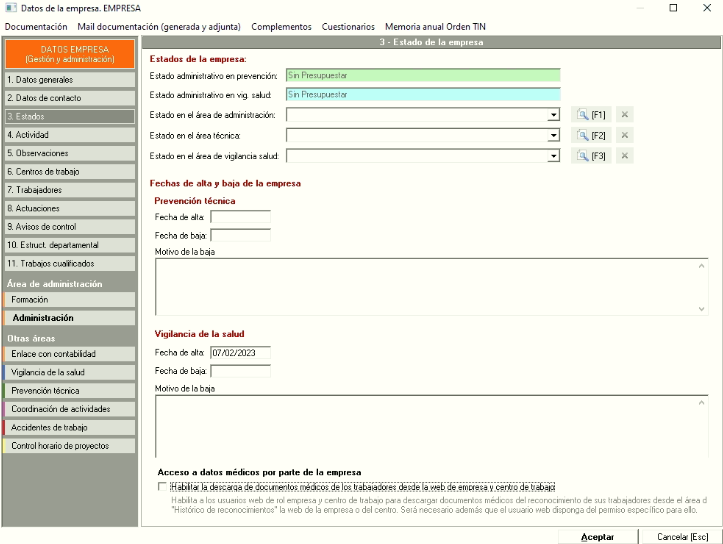
Task: Enable medical document download checkbox
Action: point(163,486)
